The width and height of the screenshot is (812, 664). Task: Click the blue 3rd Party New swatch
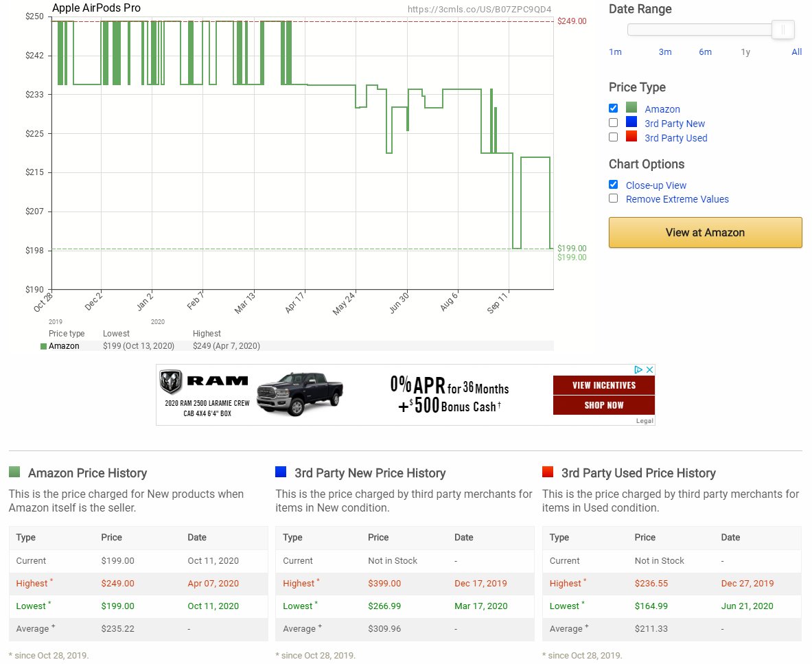631,122
